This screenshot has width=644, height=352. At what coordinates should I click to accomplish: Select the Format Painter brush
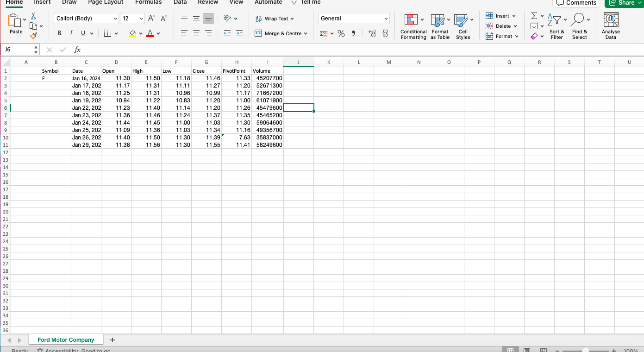pyautogui.click(x=33, y=36)
